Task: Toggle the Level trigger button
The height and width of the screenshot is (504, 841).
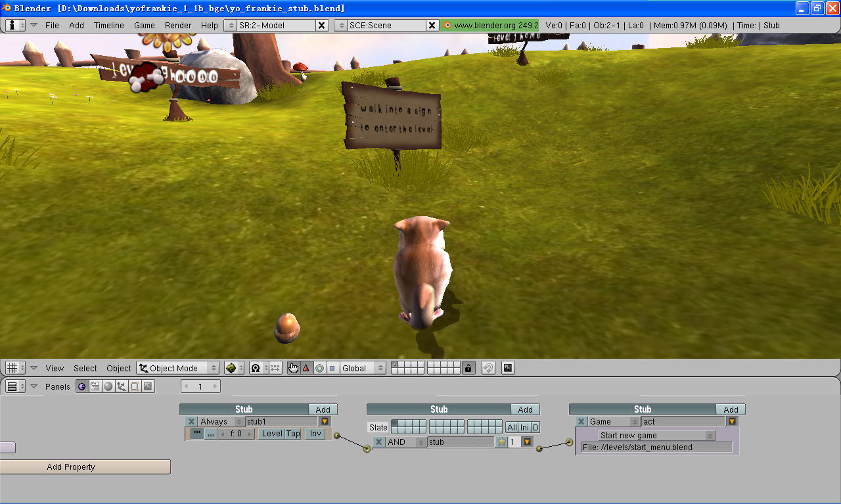Action: click(x=271, y=434)
